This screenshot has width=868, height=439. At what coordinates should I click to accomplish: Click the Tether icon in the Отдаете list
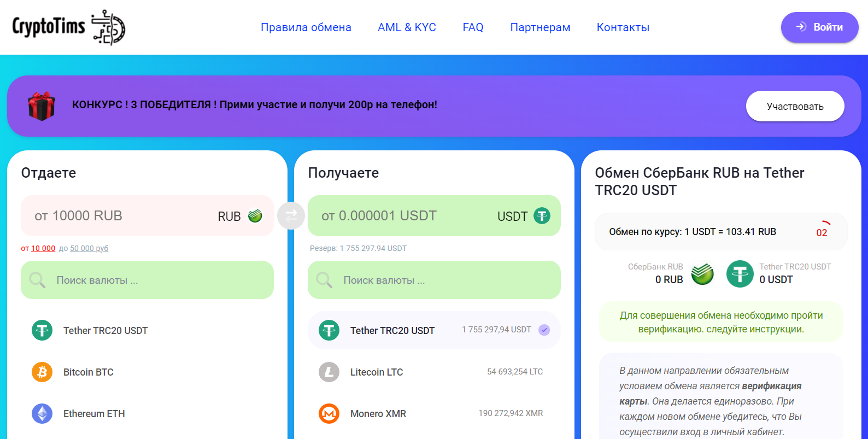42,330
